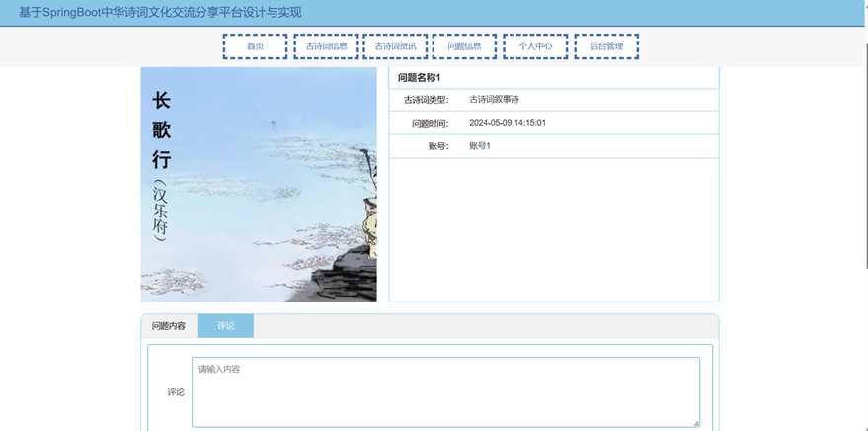Click the timestamp 2024-05-09 14:15:01
Viewport: 868px width, 431px height.
tap(508, 123)
